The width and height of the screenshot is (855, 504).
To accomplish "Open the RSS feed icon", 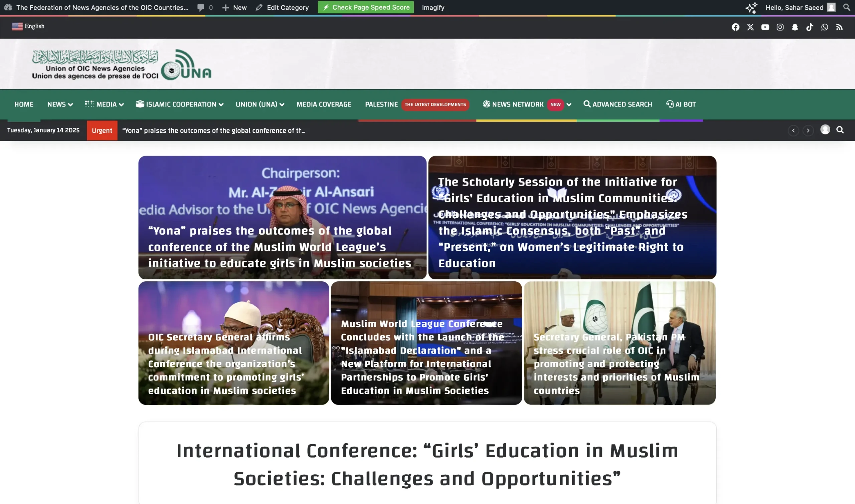I will pyautogui.click(x=839, y=27).
